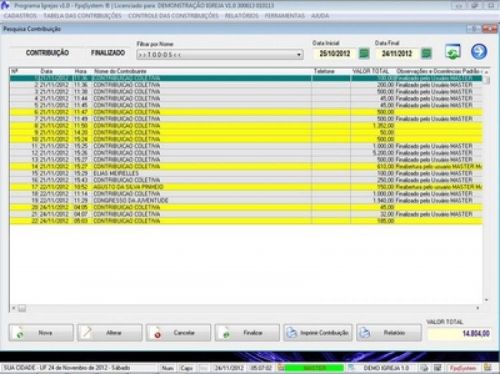
Task: Close the Pesquisa Contribuição window
Action: 490,29
